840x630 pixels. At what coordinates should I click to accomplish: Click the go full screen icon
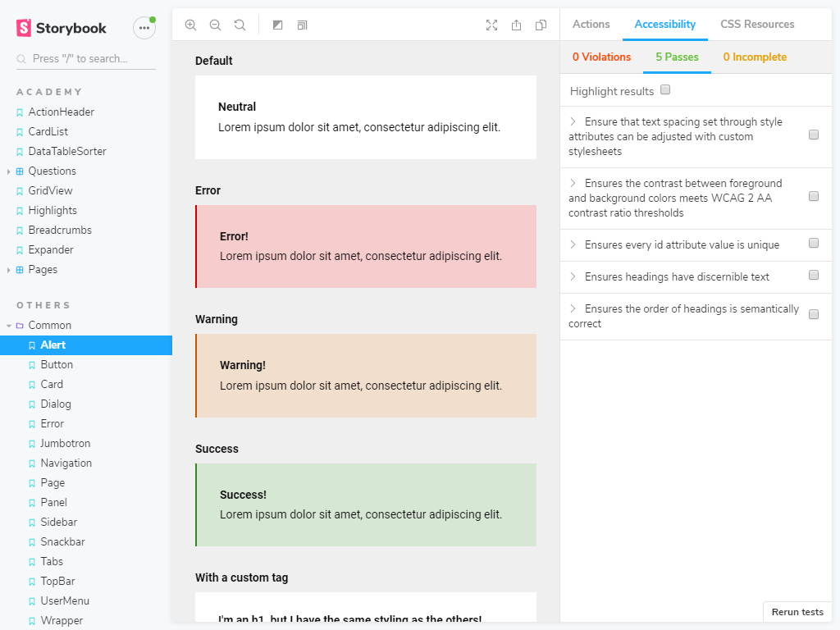pos(491,25)
